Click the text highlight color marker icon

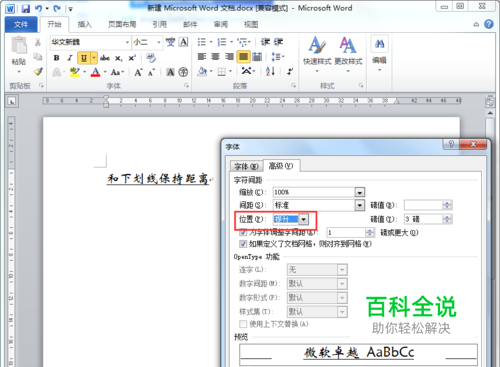click(75, 72)
